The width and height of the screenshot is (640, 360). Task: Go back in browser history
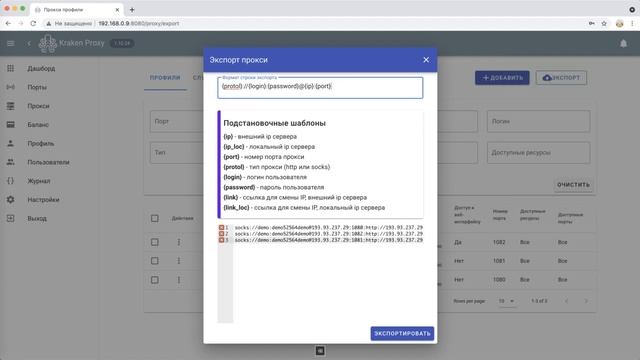(x=8, y=24)
